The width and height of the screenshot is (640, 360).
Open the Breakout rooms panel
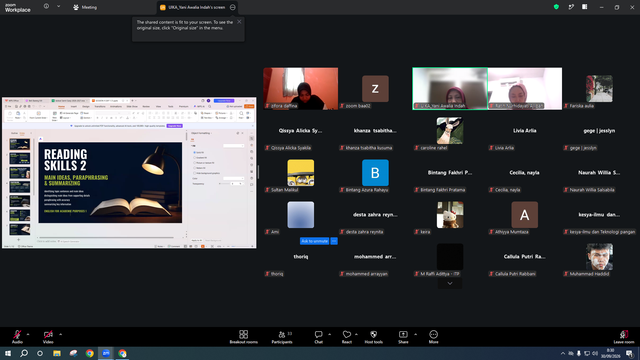pyautogui.click(x=244, y=337)
